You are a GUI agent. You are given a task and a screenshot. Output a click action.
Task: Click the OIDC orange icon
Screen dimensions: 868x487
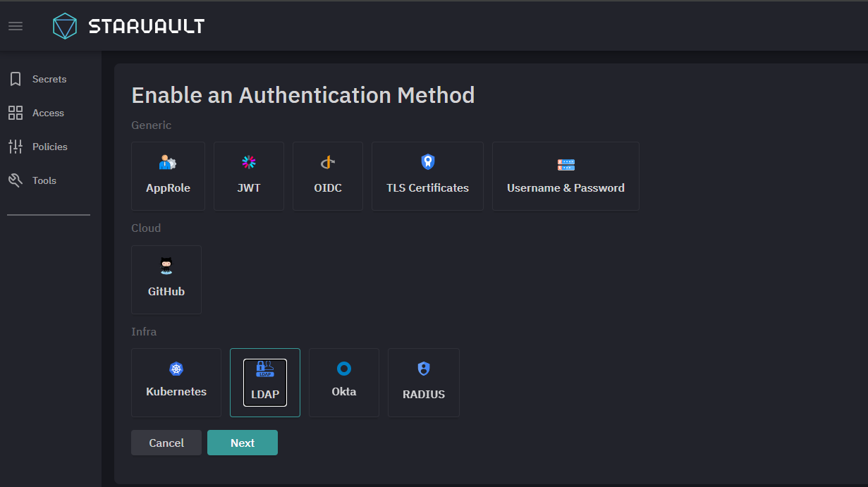click(328, 163)
